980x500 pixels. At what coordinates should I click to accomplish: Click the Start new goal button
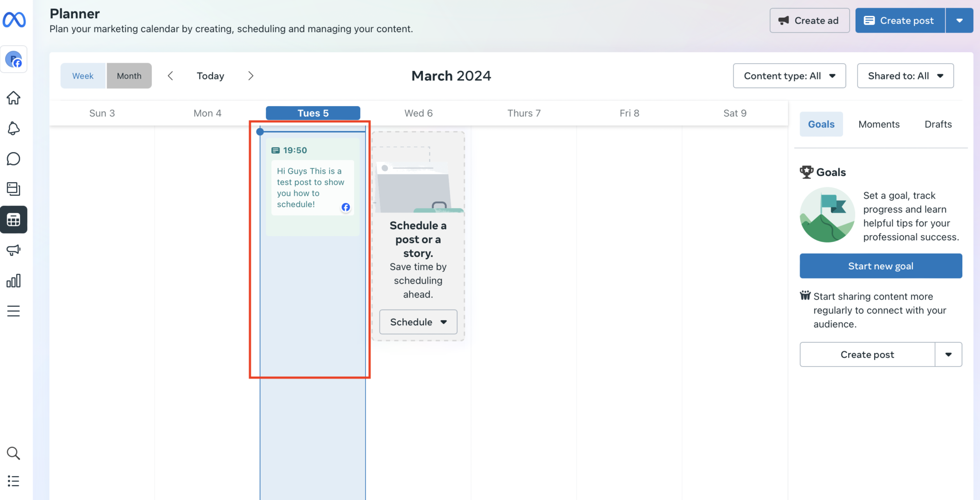(880, 266)
